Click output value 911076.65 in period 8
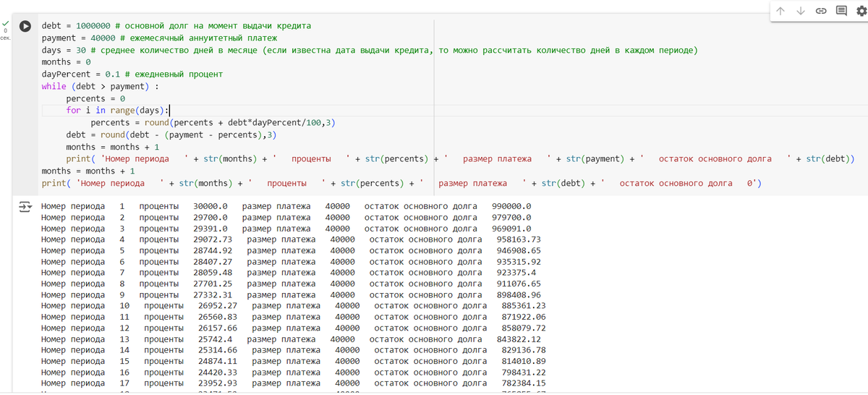Image resolution: width=868 pixels, height=395 pixels. 519,284
